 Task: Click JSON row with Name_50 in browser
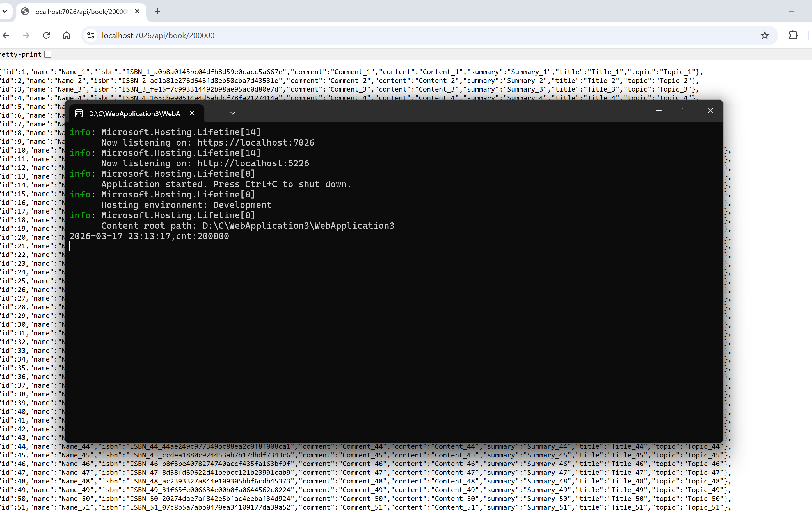[365, 499]
